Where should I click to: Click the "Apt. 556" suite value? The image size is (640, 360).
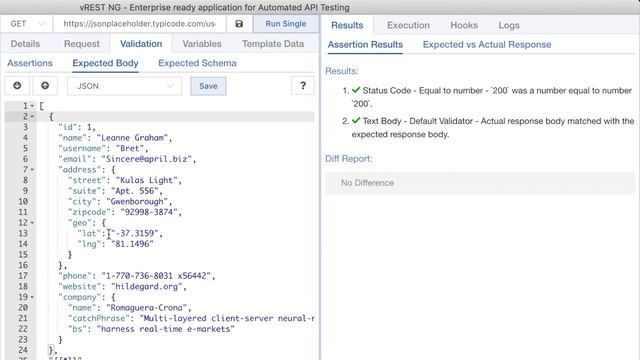[134, 191]
